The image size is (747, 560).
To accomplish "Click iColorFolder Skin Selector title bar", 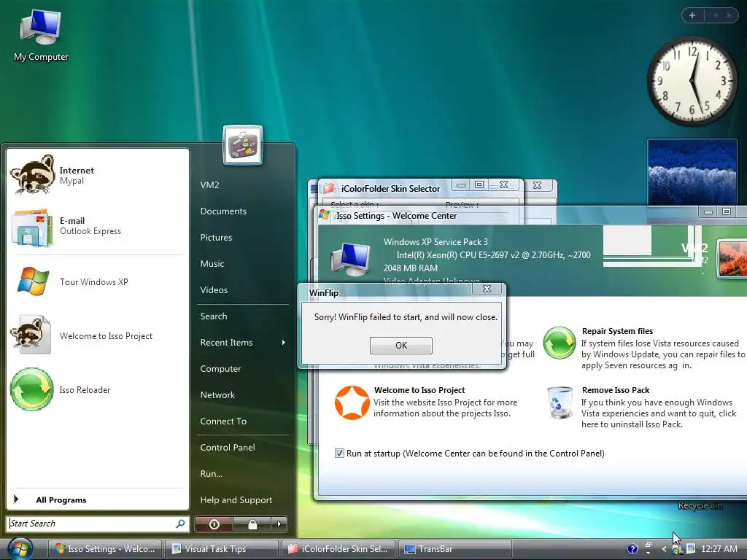I will pos(391,189).
